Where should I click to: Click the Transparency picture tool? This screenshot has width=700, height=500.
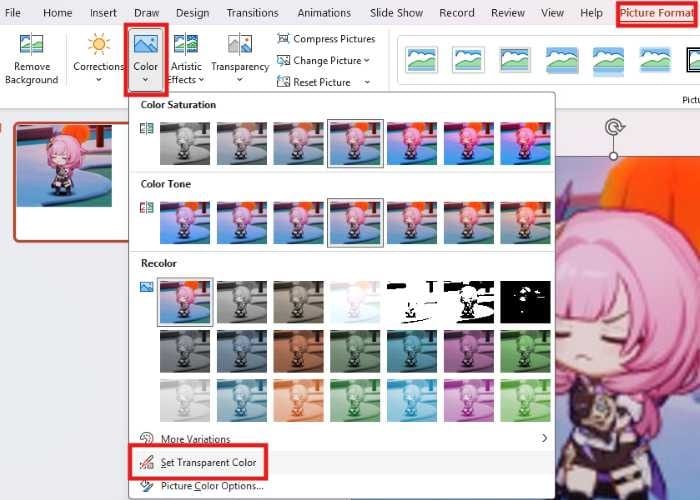(x=240, y=46)
